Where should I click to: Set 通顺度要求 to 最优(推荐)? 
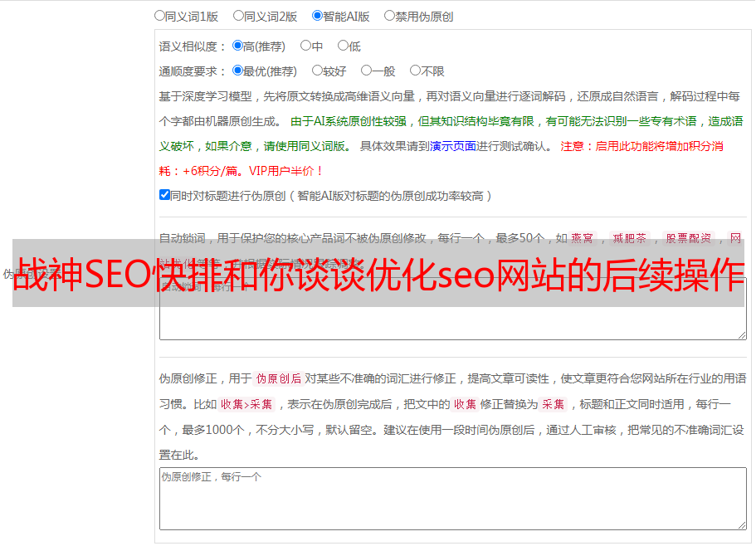pos(237,71)
